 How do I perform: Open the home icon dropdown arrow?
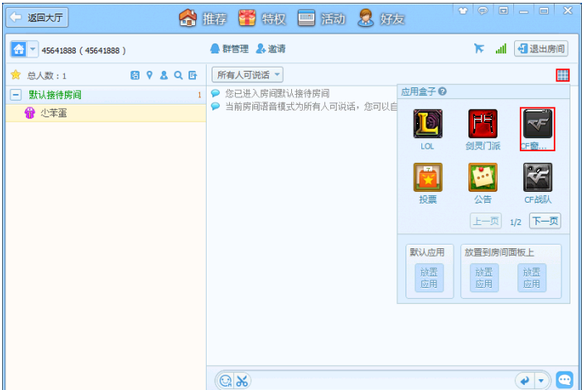pyautogui.click(x=32, y=49)
